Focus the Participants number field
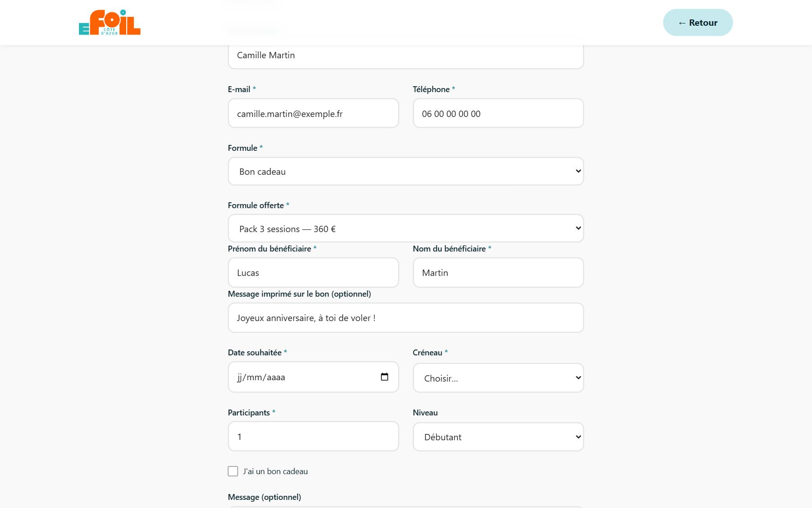812x508 pixels. coord(314,436)
